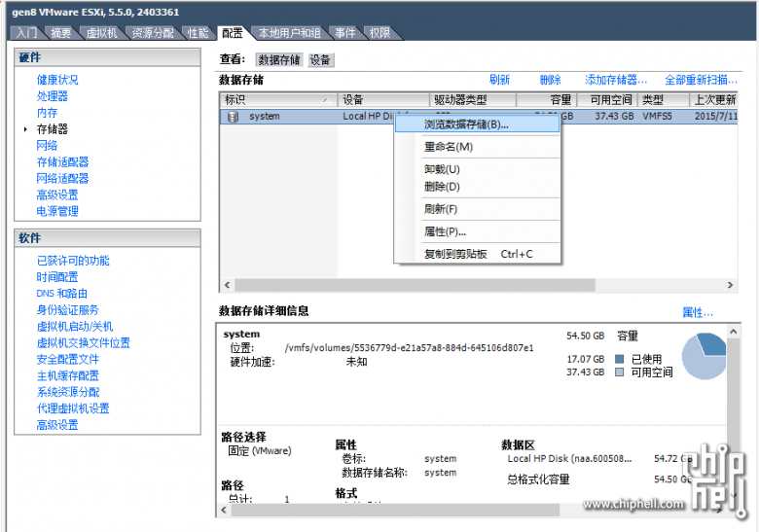The height and width of the screenshot is (532, 759).
Task: Open the 性能 tab
Action: pos(198,33)
